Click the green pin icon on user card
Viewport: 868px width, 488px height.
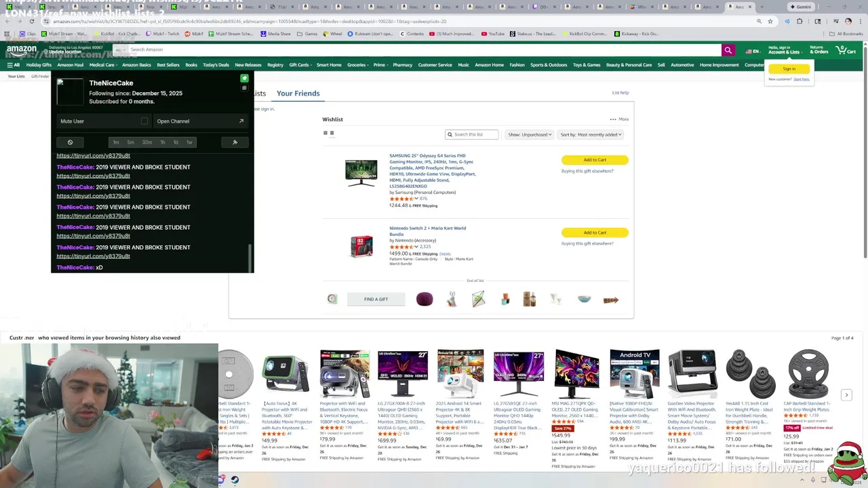click(x=244, y=79)
